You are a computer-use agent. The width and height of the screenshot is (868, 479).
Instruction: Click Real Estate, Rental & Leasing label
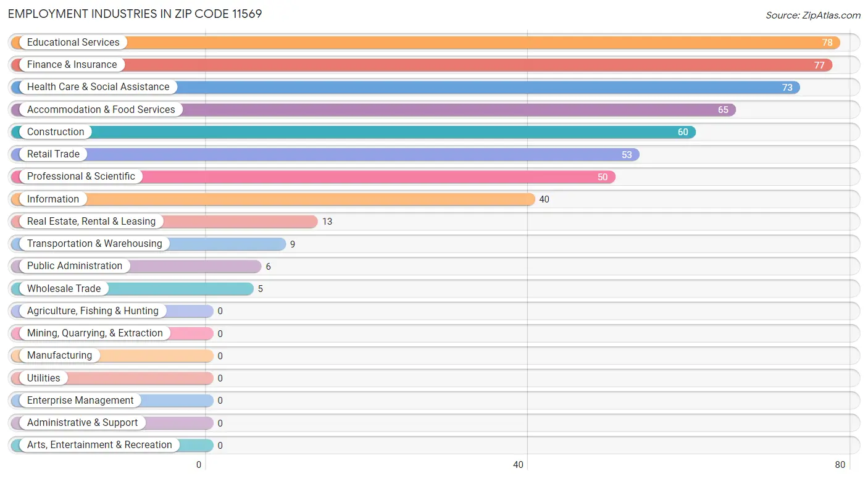click(x=91, y=222)
